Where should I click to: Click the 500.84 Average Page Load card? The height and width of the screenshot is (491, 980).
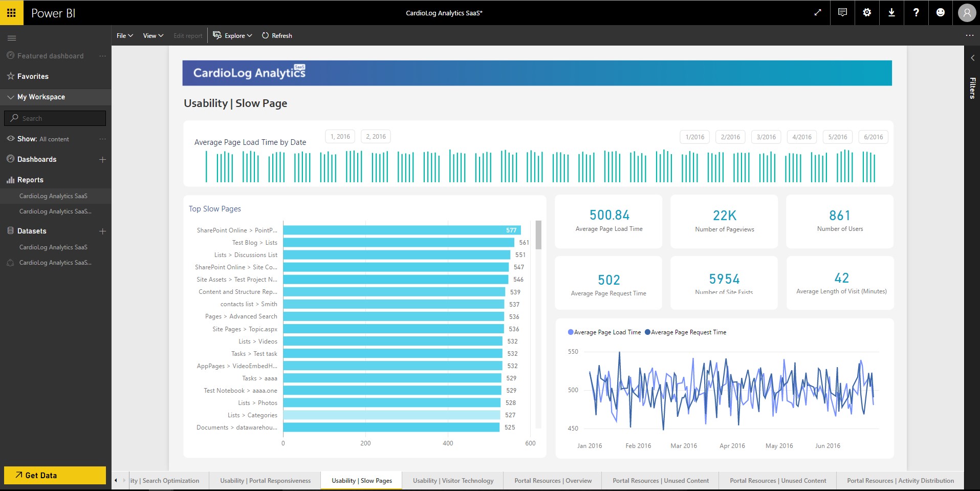pos(608,221)
